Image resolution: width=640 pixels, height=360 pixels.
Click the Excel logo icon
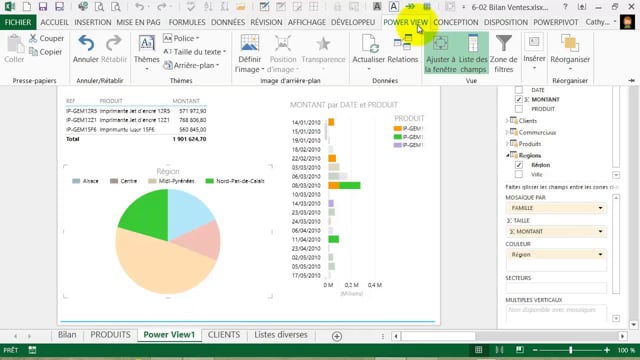10,7
